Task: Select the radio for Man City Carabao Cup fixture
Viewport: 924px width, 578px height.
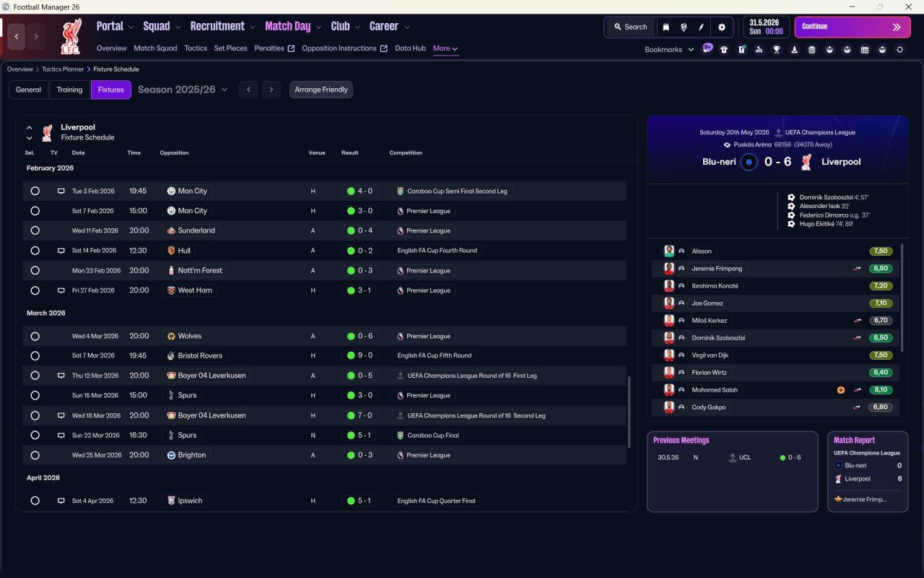Action: [x=35, y=191]
